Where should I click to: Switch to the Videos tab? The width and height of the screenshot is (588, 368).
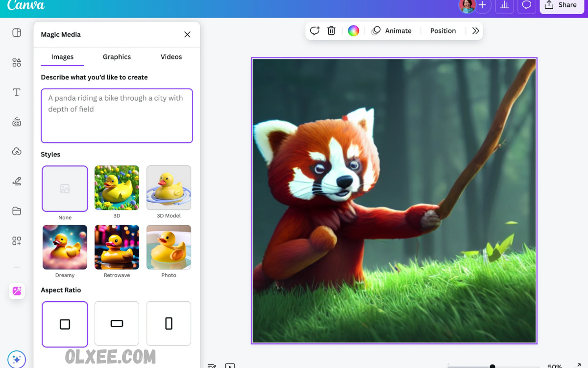point(171,57)
